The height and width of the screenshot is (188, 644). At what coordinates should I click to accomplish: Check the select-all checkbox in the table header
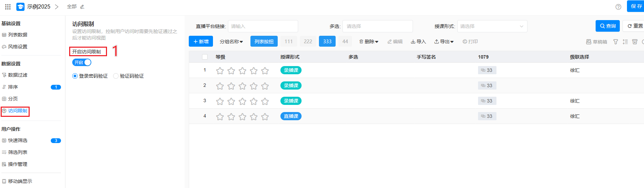205,57
